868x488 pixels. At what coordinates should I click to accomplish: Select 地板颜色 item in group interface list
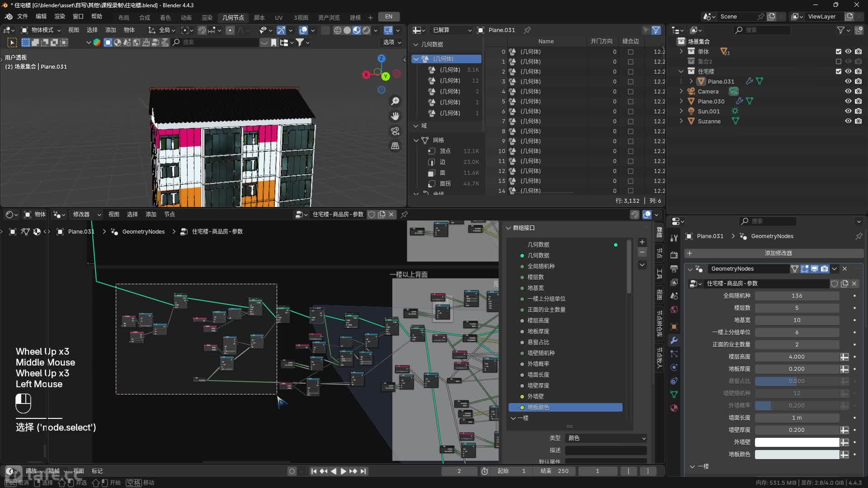[x=565, y=408]
